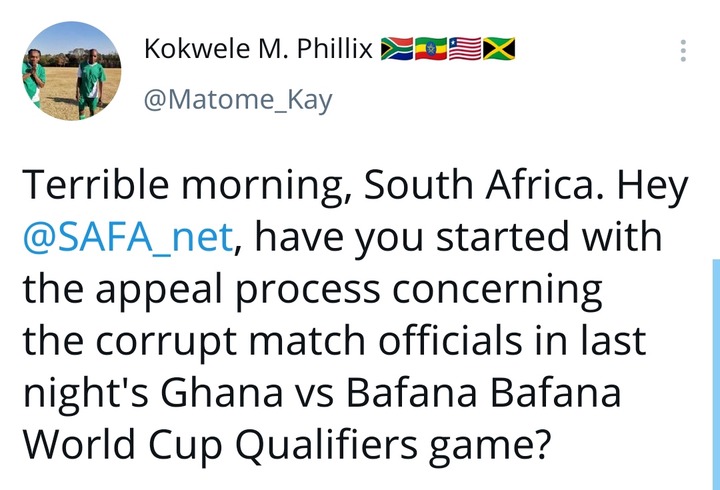Click the player in green on avatar's right
Screen dimensions: 720x490
(x=92, y=75)
